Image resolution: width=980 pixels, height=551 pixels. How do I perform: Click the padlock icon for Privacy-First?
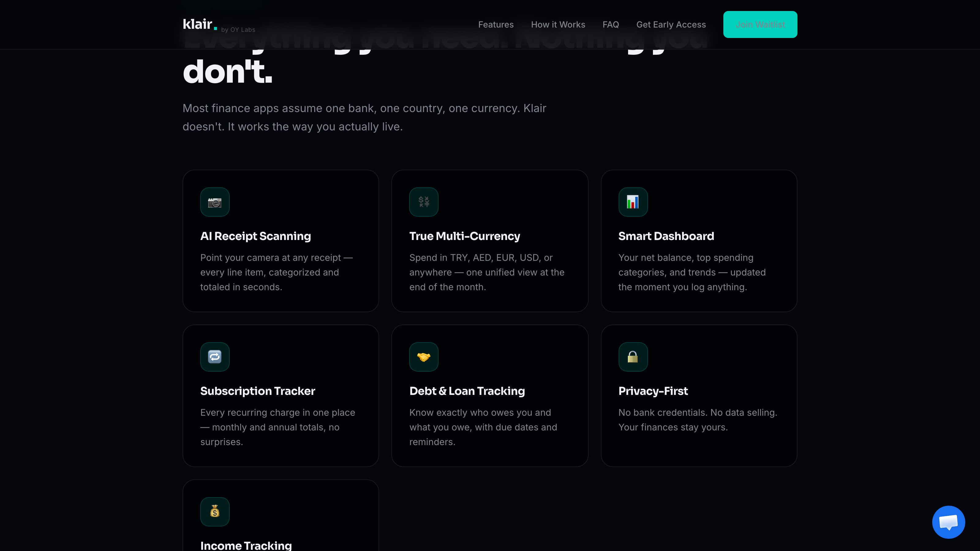click(x=633, y=357)
